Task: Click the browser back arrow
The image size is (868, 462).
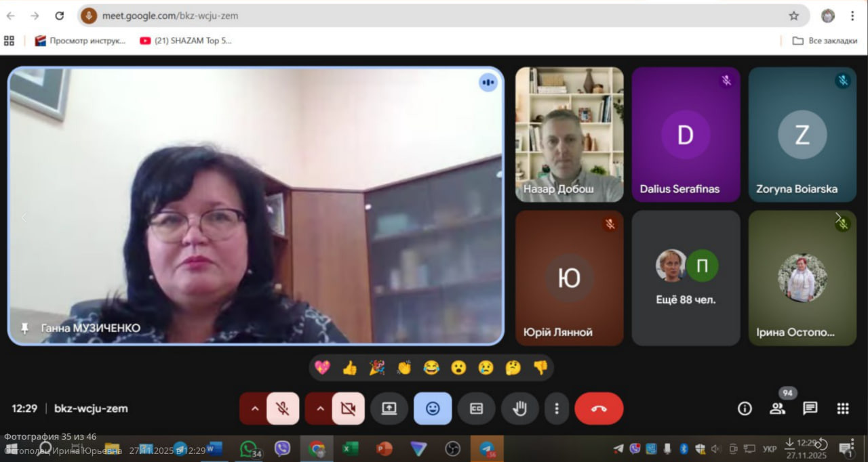Action: point(11,16)
